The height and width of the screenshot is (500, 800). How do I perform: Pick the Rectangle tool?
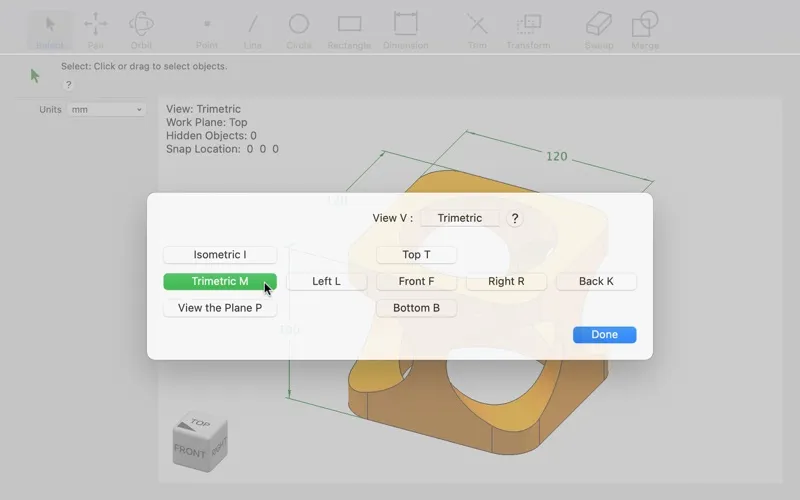point(349,32)
